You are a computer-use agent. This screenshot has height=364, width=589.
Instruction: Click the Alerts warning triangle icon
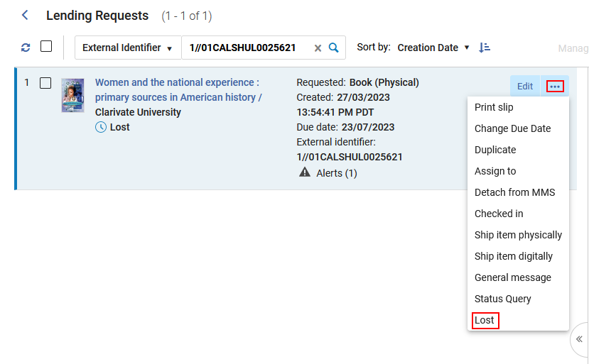(305, 172)
